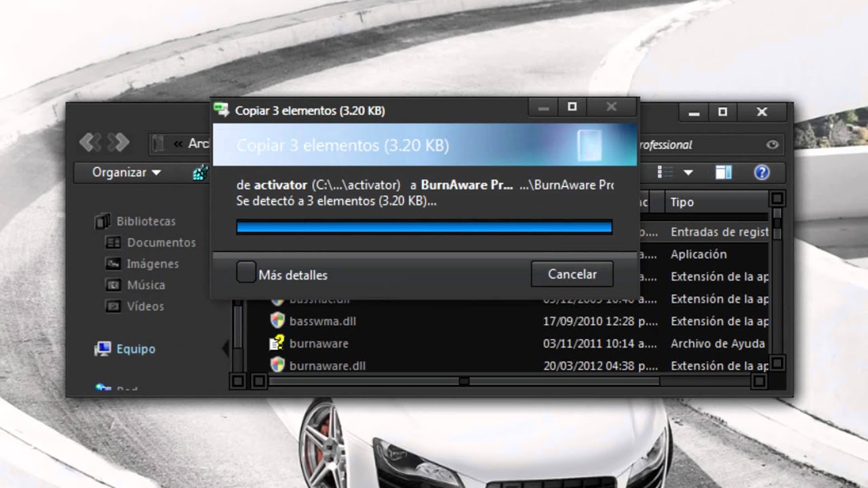The image size is (868, 488).
Task: Click the Documentos folder icon
Action: click(114, 242)
